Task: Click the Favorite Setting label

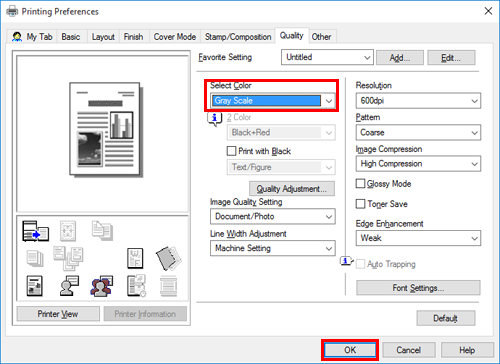Action: (x=225, y=57)
